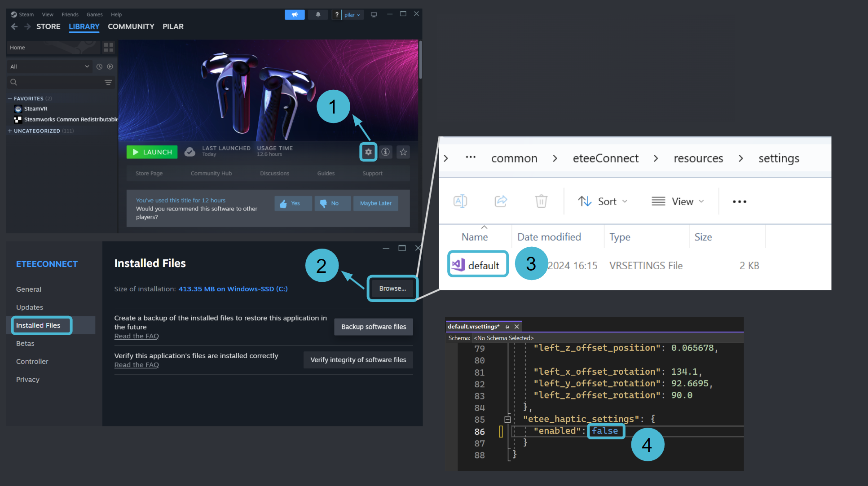Open the Sort dropdown in Explorer

602,201
